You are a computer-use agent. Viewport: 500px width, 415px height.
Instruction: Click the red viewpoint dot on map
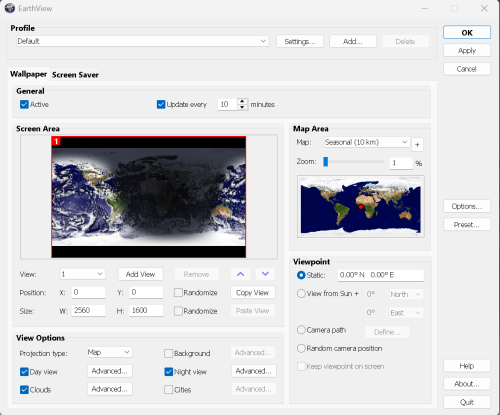(361, 207)
